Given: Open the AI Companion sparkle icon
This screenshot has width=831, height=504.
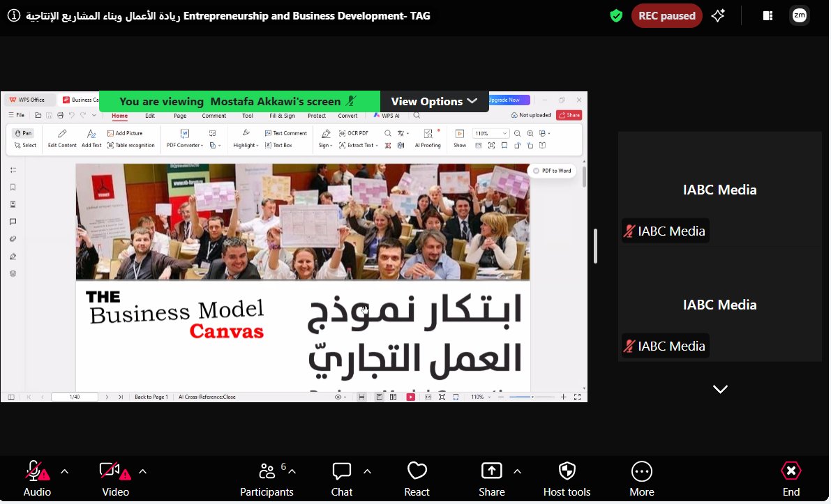Looking at the screenshot, I should coord(718,16).
